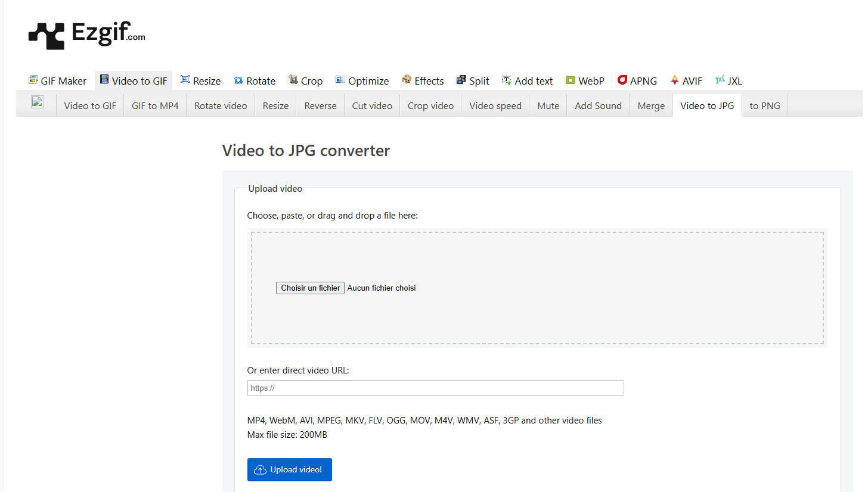
Task: Open the Effects palette icon
Action: coord(407,80)
